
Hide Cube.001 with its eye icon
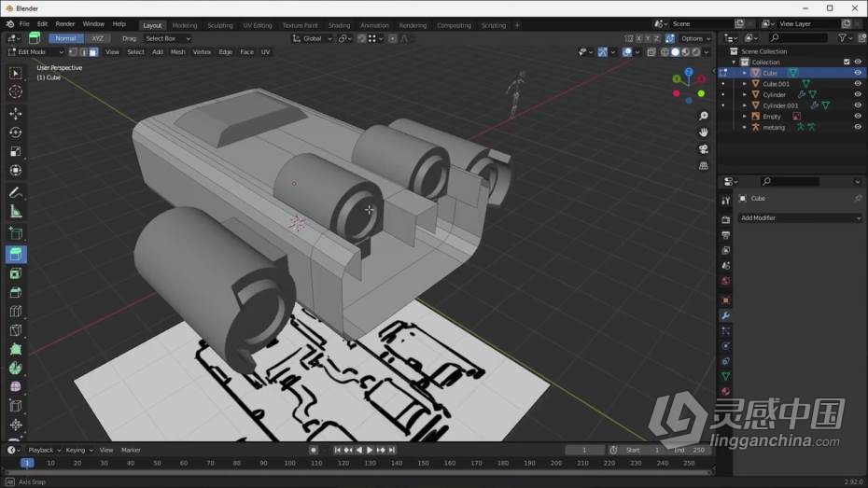[x=858, y=84]
